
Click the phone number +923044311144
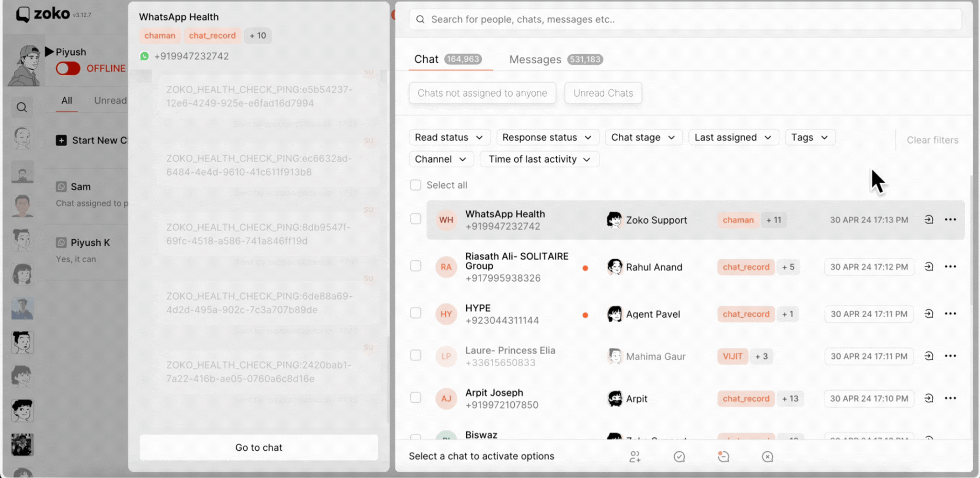[x=502, y=320]
